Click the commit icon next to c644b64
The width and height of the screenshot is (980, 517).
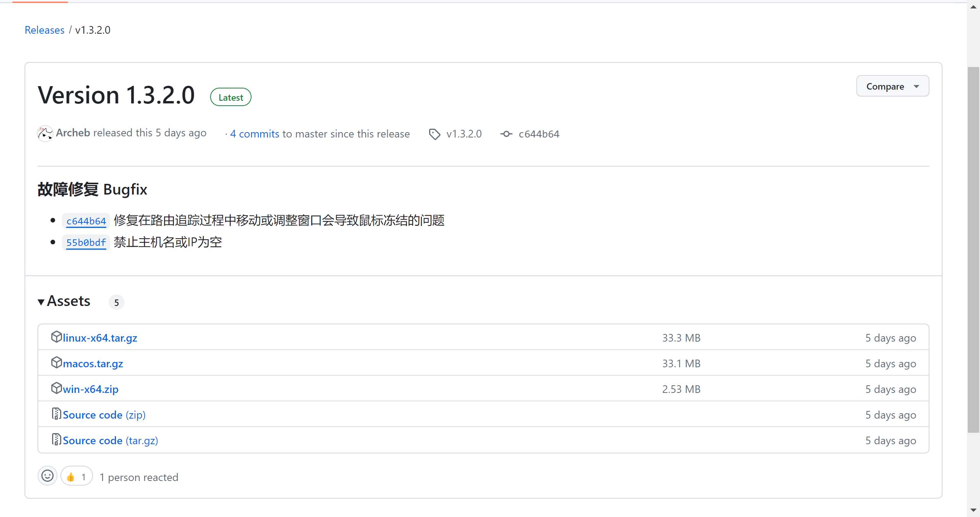(x=506, y=134)
